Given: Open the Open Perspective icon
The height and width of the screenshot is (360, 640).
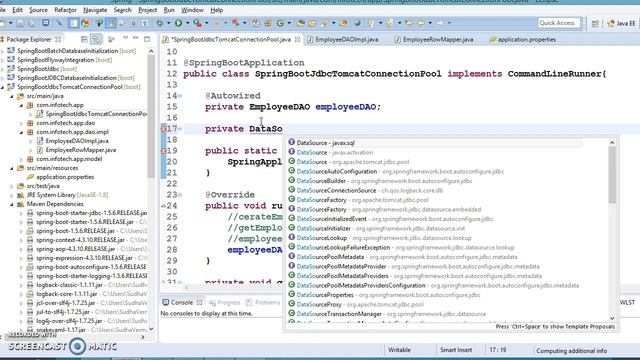Looking at the screenshot, I should point(595,24).
